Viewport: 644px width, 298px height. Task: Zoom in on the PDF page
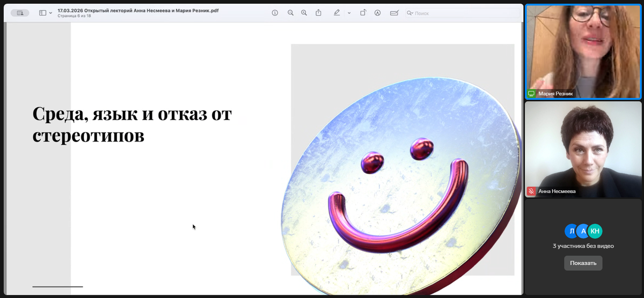304,13
